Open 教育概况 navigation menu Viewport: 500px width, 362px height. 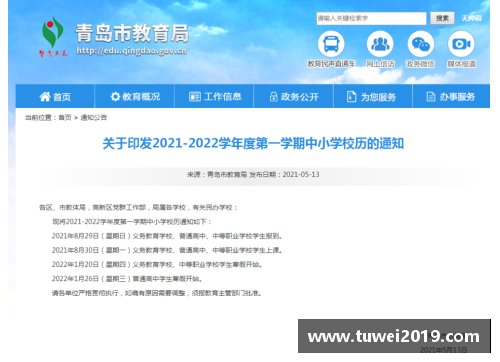click(x=135, y=97)
